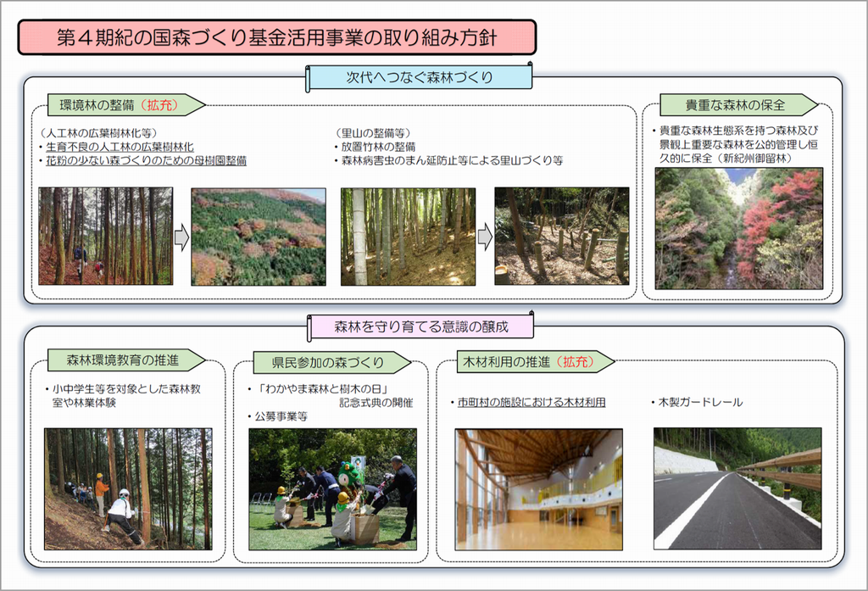Click the pink slide title 第４期紀の国森づくり基金活用事業
Screen dimensions: 868x591
[276, 38]
